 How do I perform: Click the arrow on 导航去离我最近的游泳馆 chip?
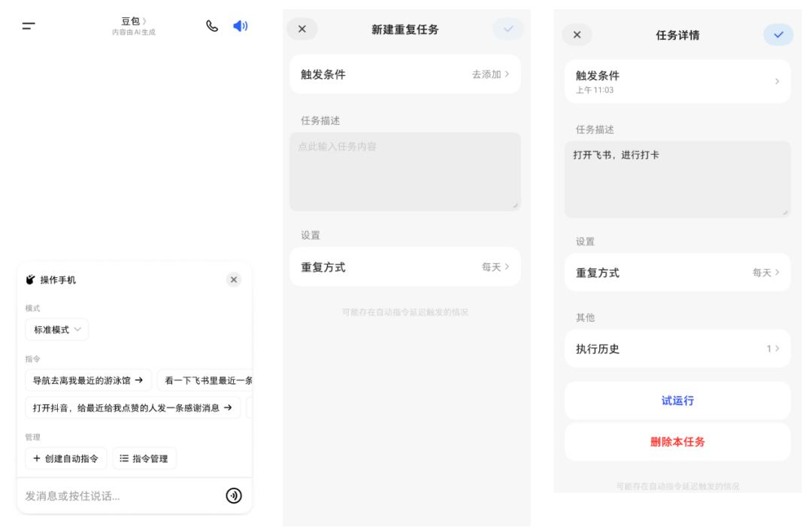[139, 380]
